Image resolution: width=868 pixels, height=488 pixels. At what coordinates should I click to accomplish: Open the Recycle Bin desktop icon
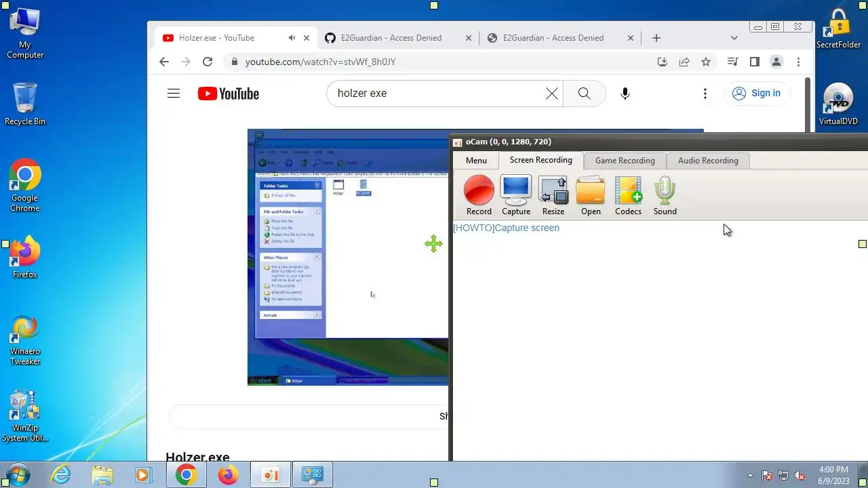coord(25,104)
